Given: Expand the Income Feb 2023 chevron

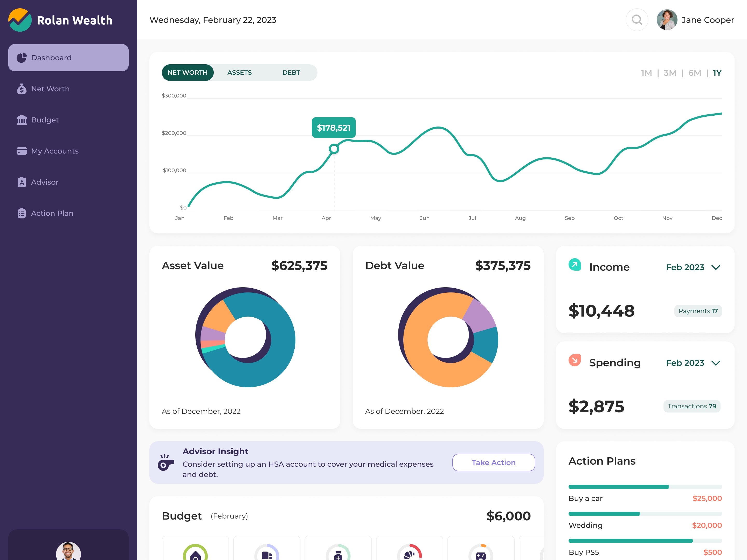Looking at the screenshot, I should click(716, 267).
